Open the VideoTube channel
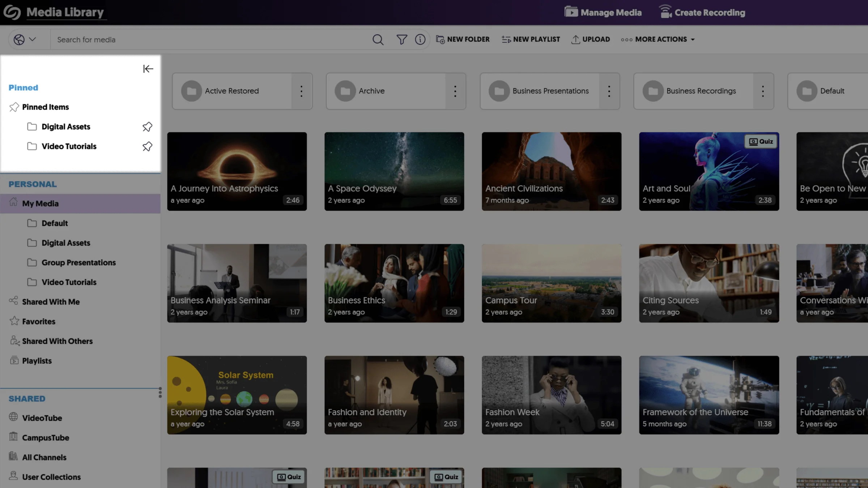This screenshot has height=488, width=868. pyautogui.click(x=42, y=418)
